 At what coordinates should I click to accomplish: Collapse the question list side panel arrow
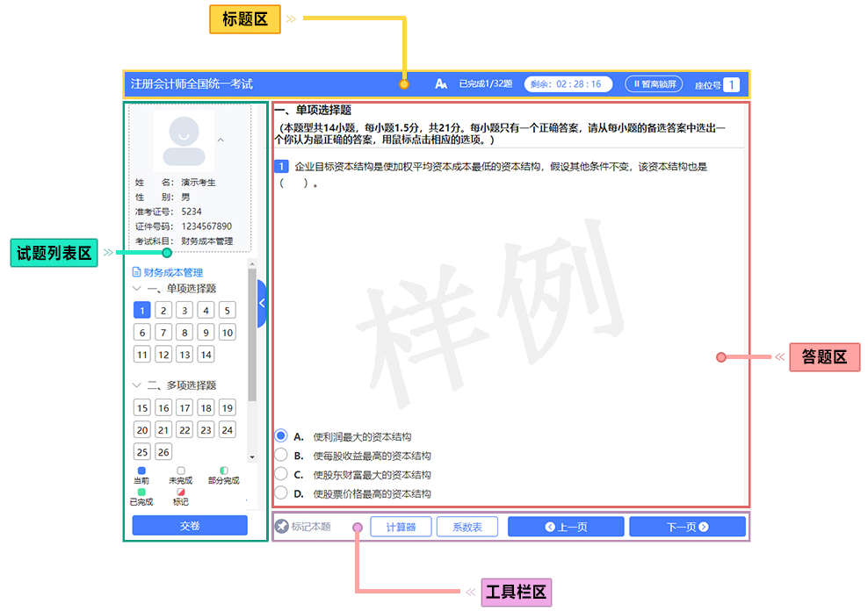coord(261,303)
